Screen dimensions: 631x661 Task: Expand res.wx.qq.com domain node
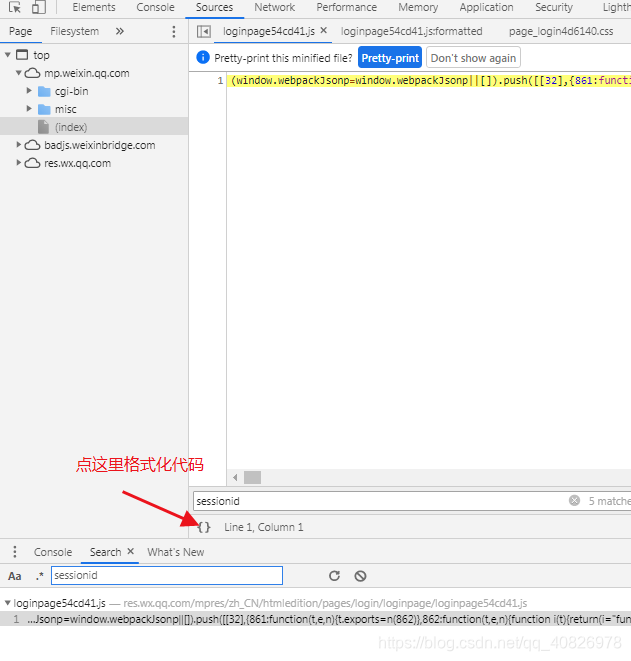19,163
